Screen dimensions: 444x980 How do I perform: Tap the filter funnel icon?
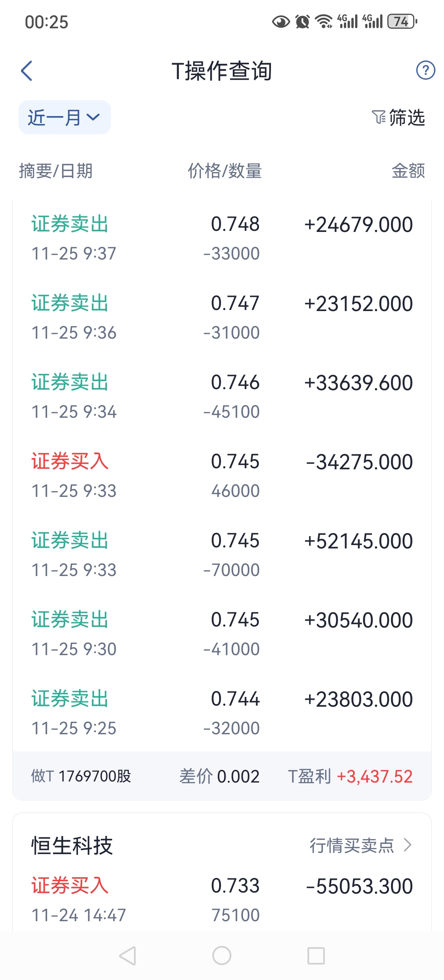tap(378, 117)
